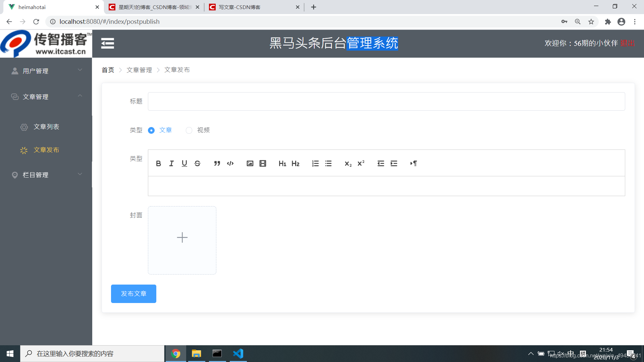Screen dimensions: 644x362
Task: Decrease indent in the editor
Action: [x=381, y=163]
